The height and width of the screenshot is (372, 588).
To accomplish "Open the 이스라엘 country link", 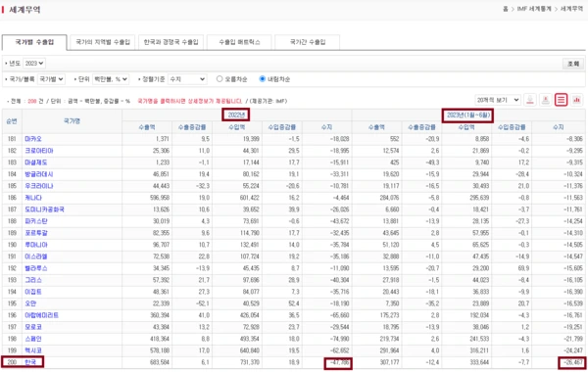I will click(x=36, y=256).
